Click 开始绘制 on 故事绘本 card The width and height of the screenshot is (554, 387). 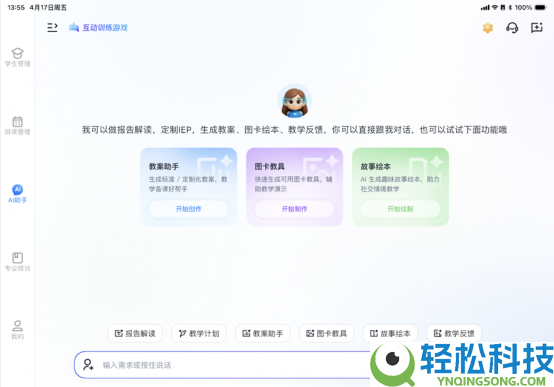[400, 209]
